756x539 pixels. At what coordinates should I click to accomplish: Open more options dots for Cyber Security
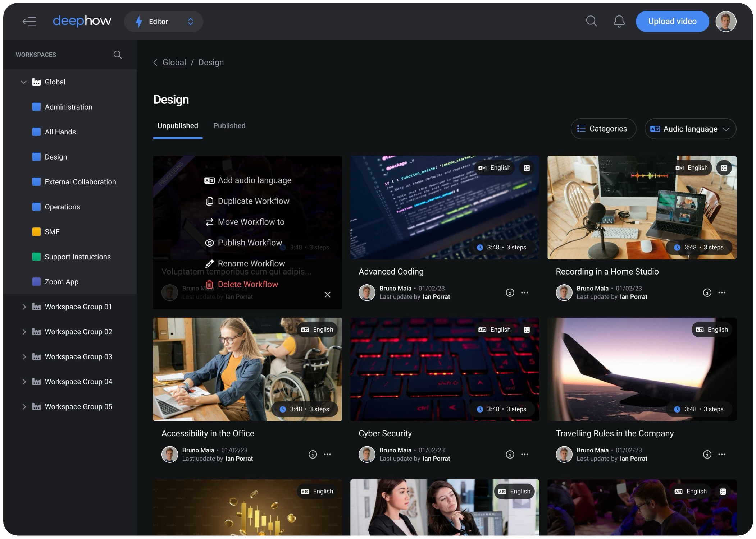[525, 455]
